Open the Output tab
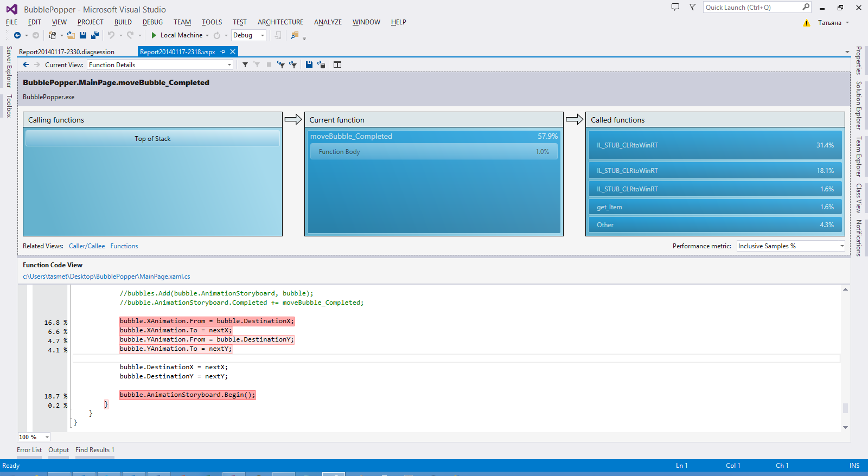 [59, 450]
